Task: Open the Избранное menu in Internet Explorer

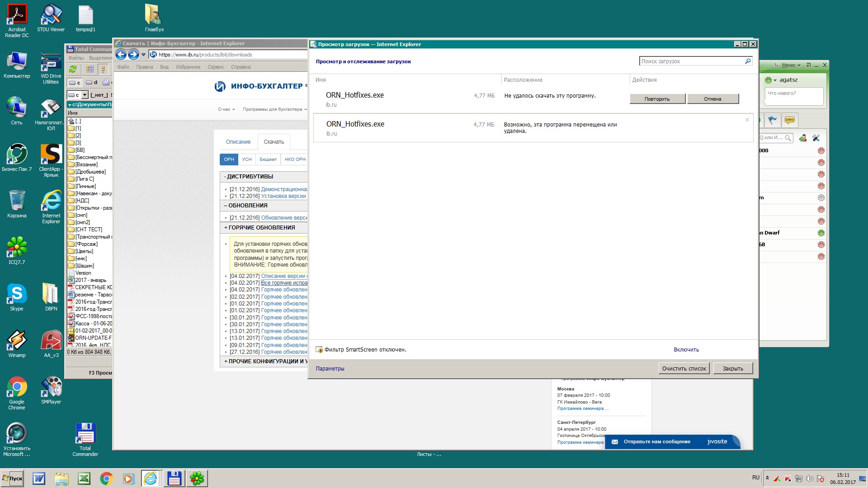Action: (188, 67)
